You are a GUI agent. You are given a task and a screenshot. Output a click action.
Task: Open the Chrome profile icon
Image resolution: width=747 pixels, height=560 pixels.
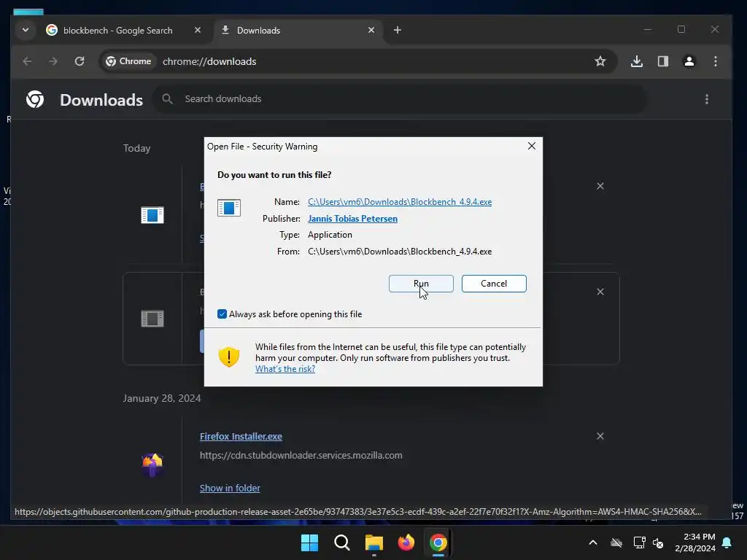(x=689, y=61)
